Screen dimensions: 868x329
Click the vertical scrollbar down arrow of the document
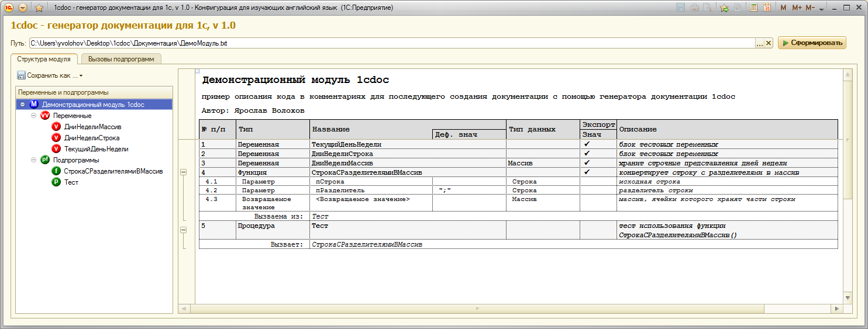point(846,297)
